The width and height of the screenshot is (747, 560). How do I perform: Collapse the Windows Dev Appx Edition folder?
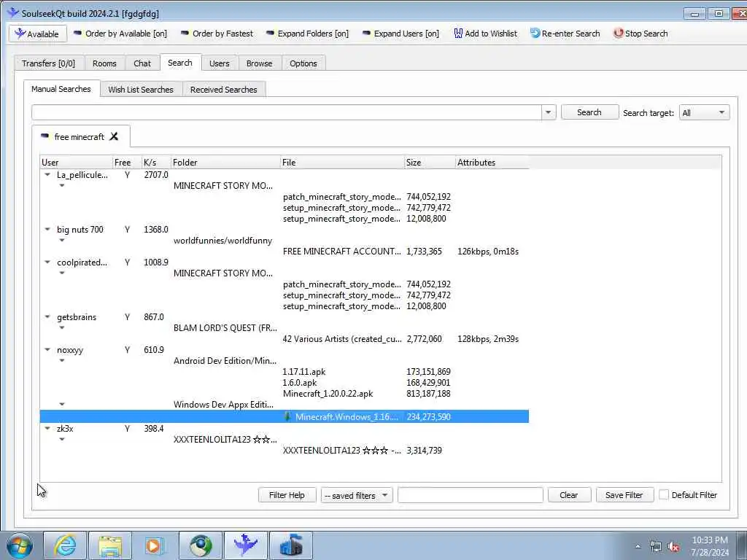point(62,404)
